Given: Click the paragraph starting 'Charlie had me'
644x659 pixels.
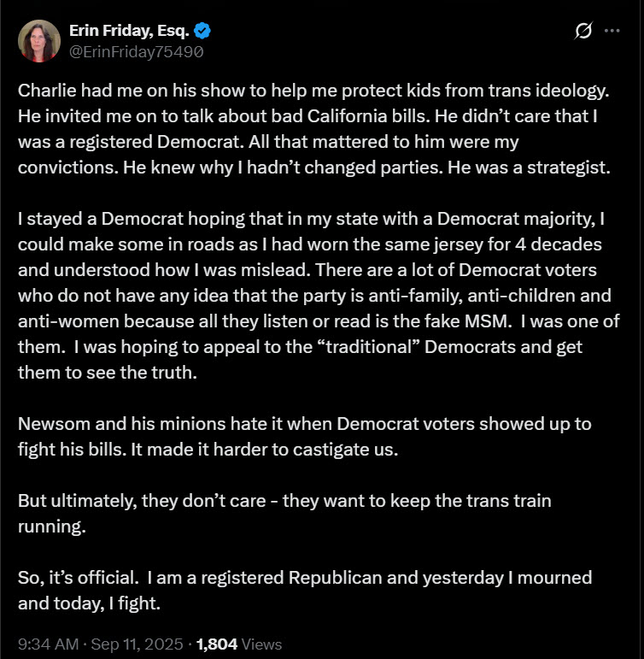Looking at the screenshot, I should click(314, 129).
